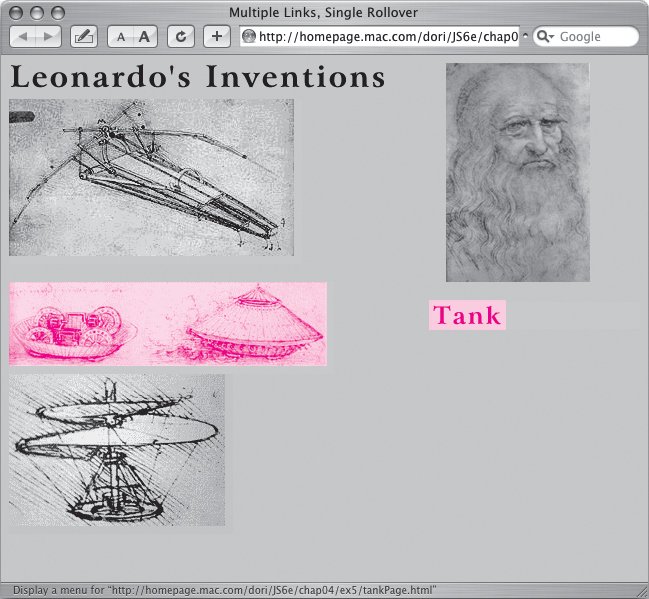Screen dimensions: 649x599
Task: Increase text size with large A button
Action: [144, 37]
